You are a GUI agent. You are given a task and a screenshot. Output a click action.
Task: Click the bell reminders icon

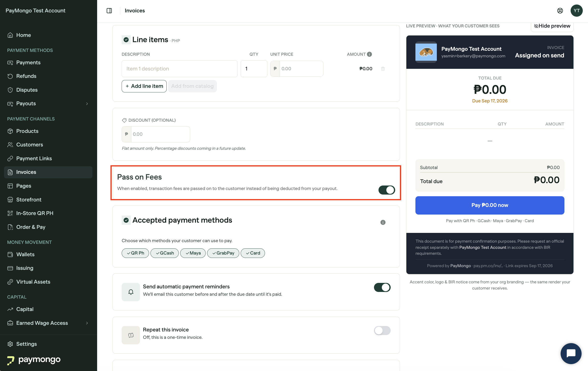coord(131,292)
